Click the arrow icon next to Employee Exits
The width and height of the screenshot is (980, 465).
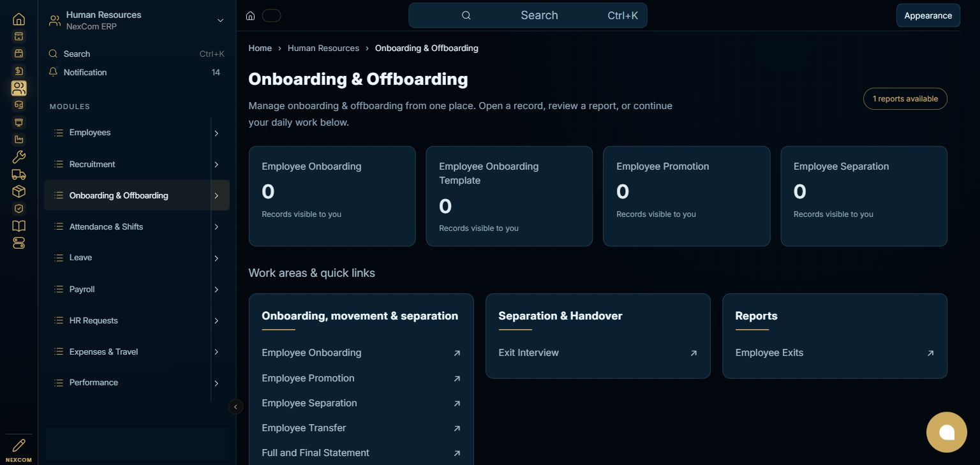(x=930, y=353)
